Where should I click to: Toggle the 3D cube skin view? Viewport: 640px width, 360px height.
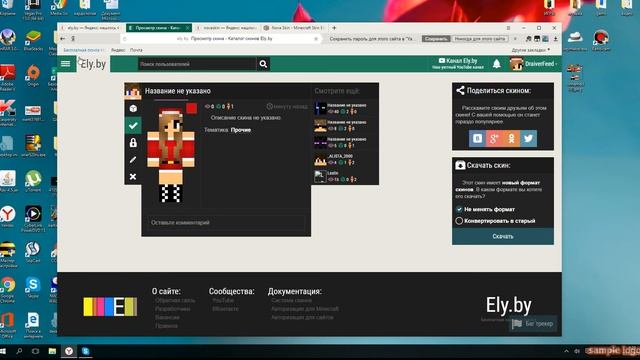pos(133,108)
